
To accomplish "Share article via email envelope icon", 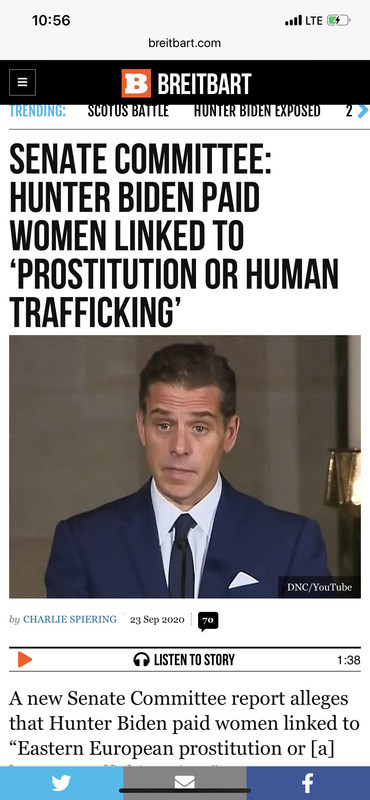I will pyautogui.click(x=185, y=783).
